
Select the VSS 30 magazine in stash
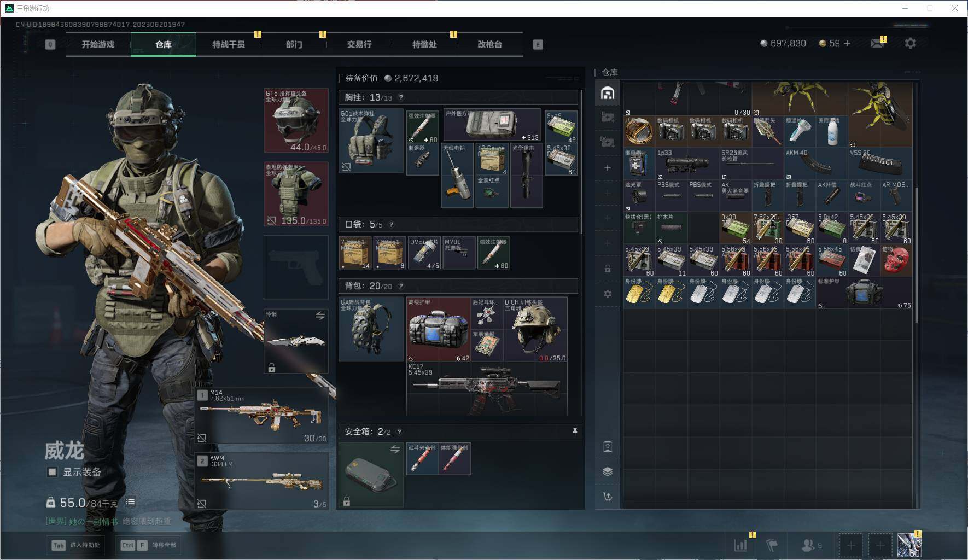[x=880, y=164]
